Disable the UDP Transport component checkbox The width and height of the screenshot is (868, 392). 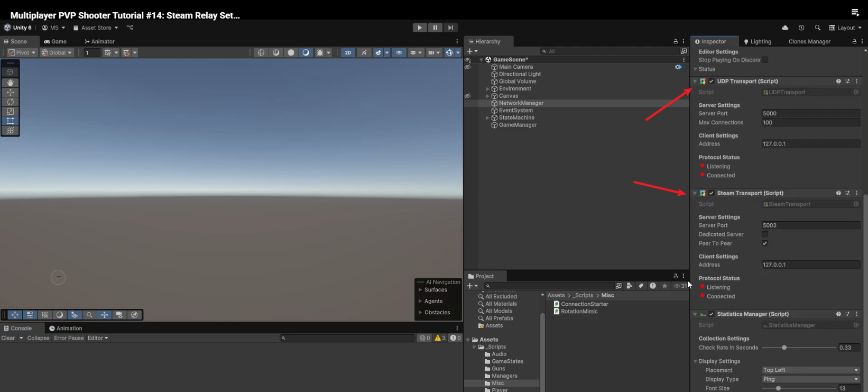point(712,81)
